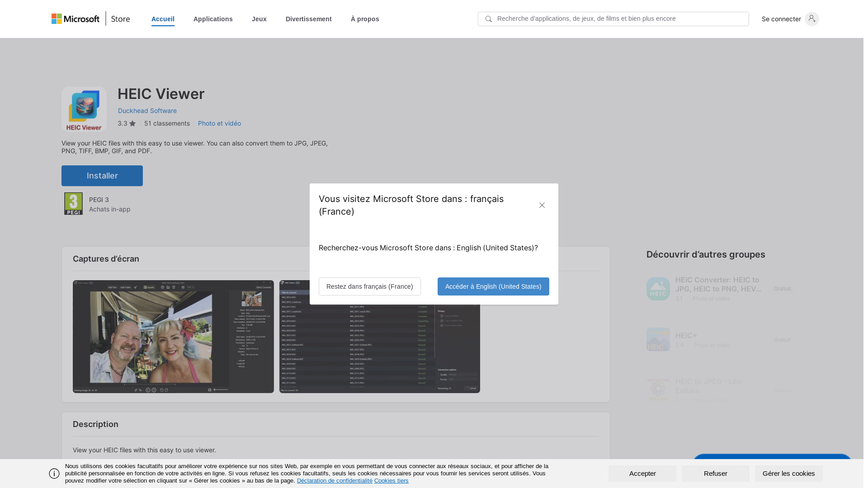Open Déclaration de confidentialité link
This screenshot has height=488, width=868.
click(x=335, y=481)
